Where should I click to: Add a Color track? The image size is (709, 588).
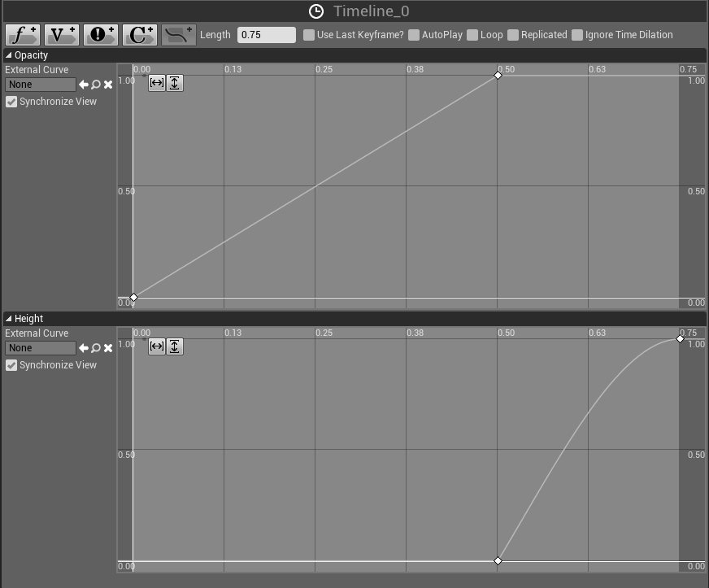[140, 35]
